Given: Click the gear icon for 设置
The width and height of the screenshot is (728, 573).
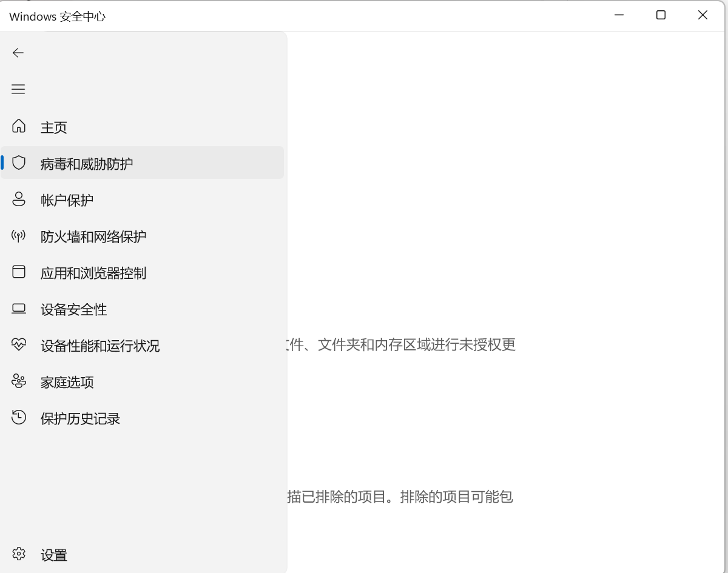Looking at the screenshot, I should pyautogui.click(x=19, y=554).
